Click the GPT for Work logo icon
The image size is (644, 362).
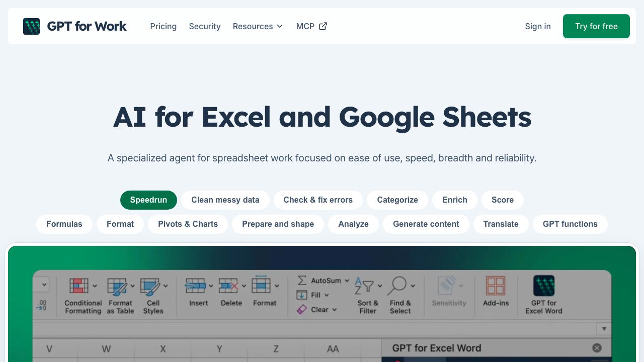(x=31, y=26)
